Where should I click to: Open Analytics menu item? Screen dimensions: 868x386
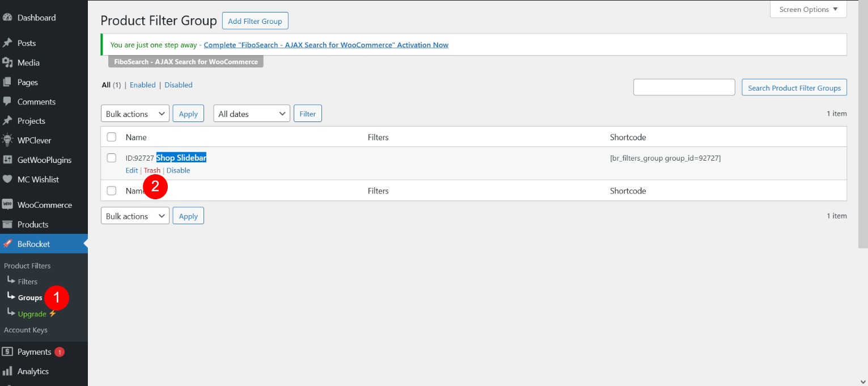[x=33, y=371]
